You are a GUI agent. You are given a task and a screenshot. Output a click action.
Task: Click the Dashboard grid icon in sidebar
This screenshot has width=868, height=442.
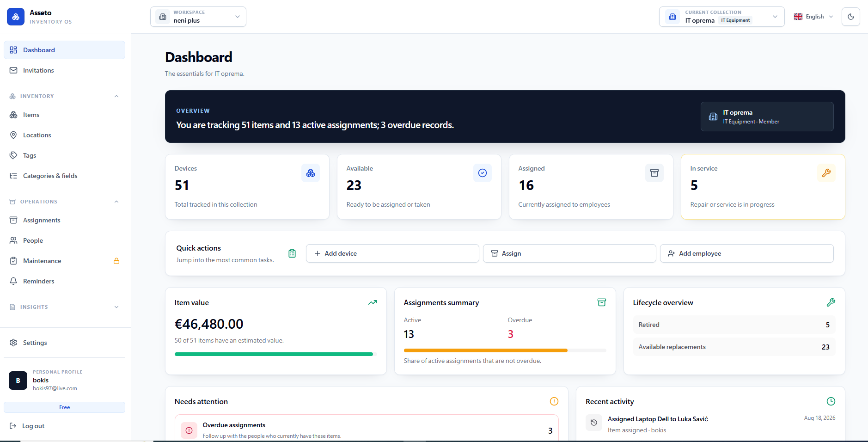tap(13, 50)
